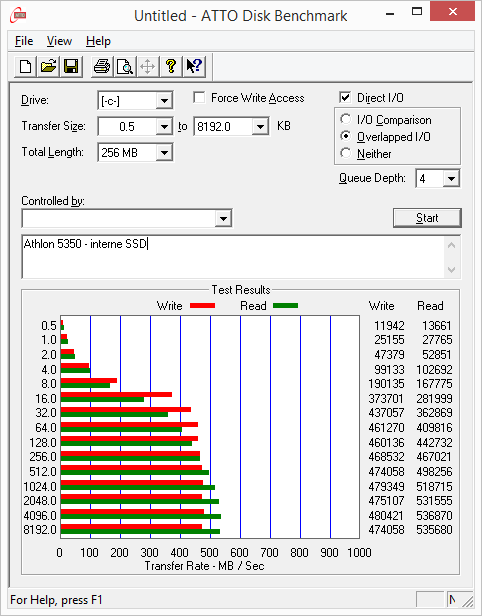Open the View menu

tap(59, 41)
